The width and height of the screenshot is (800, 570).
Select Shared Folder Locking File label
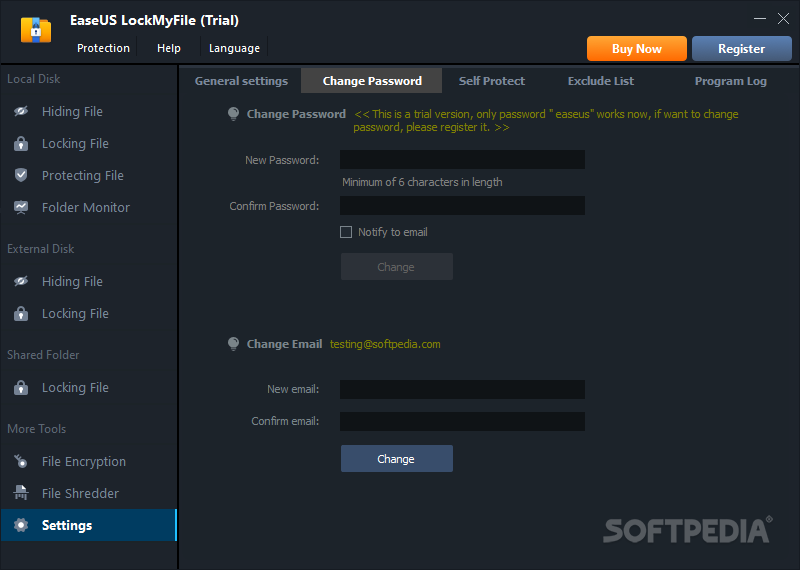75,387
